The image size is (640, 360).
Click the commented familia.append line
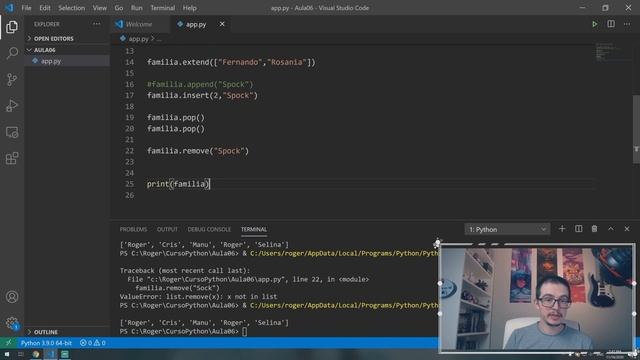pyautogui.click(x=200, y=84)
